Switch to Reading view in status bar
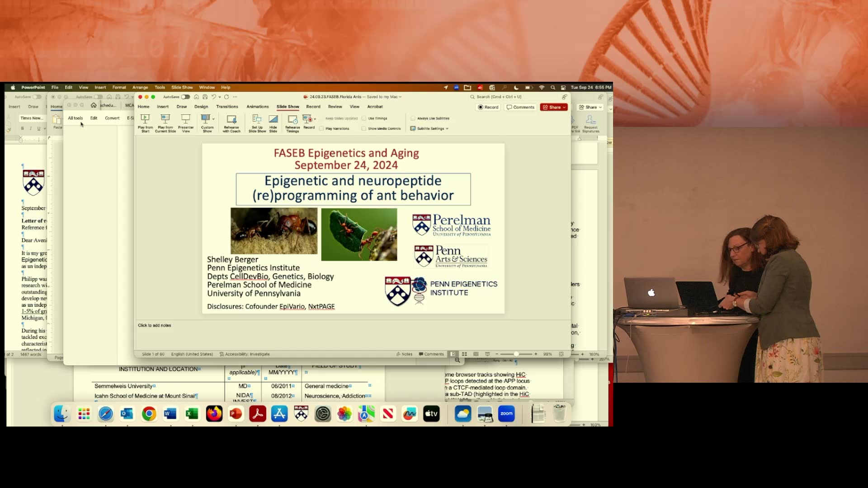868x488 pixels. pyautogui.click(x=476, y=354)
